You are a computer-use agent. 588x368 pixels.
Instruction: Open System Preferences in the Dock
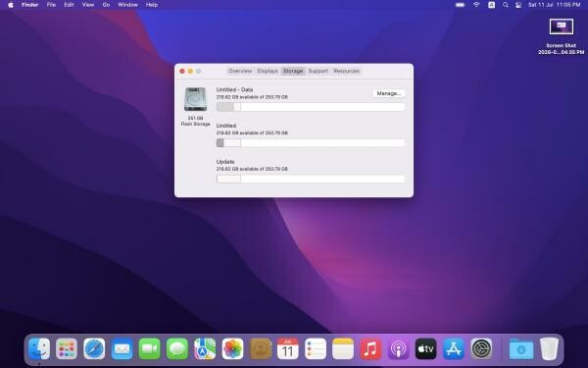[x=481, y=348]
